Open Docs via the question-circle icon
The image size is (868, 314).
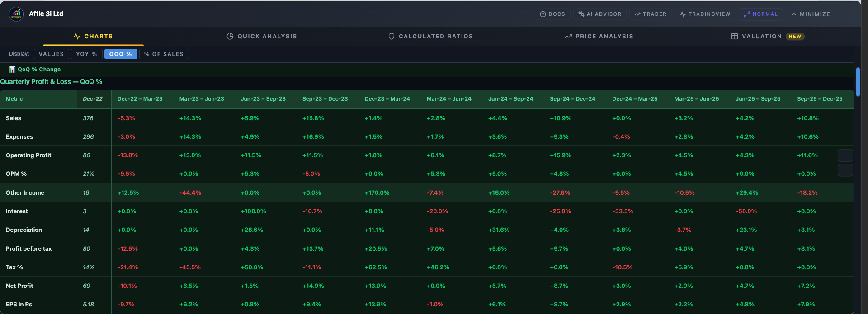click(542, 14)
